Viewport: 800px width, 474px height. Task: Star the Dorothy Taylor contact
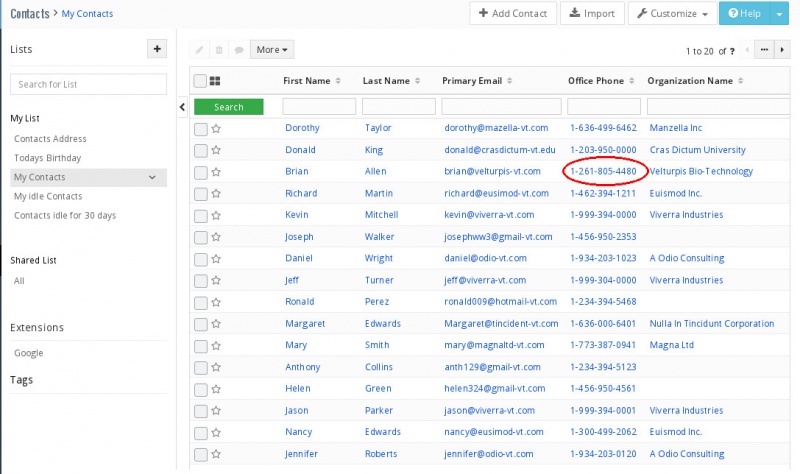[x=216, y=128]
